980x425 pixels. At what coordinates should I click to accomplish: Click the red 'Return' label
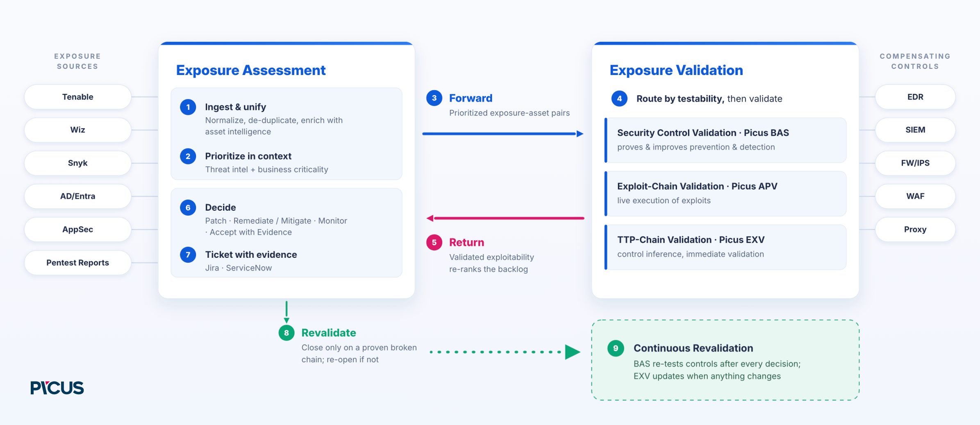click(x=467, y=242)
